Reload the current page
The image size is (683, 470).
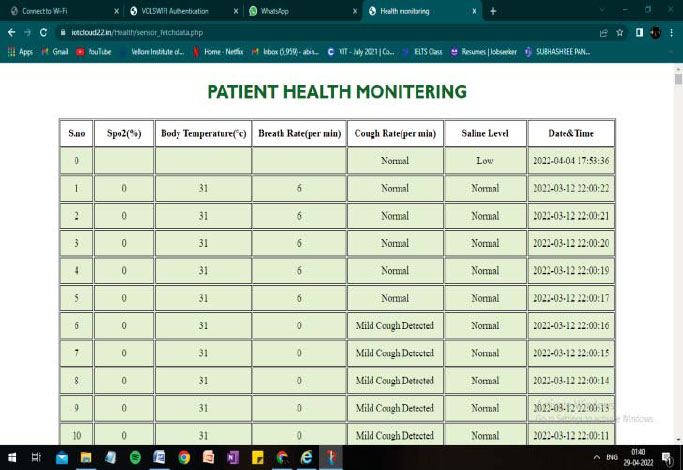click(44, 32)
